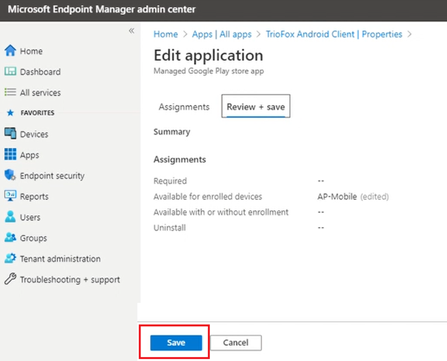Click the Endpoint security shield icon

tap(10, 175)
